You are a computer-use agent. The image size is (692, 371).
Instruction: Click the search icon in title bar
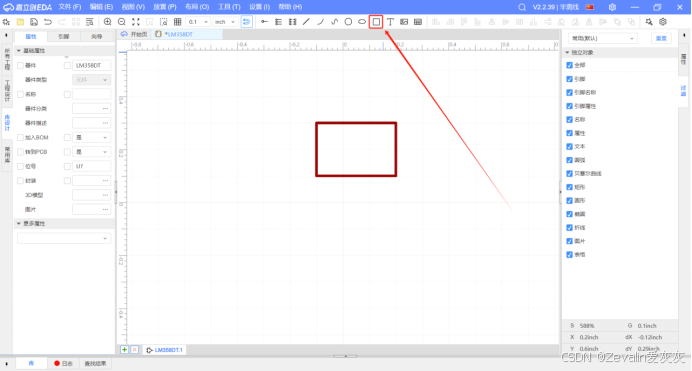coord(522,7)
